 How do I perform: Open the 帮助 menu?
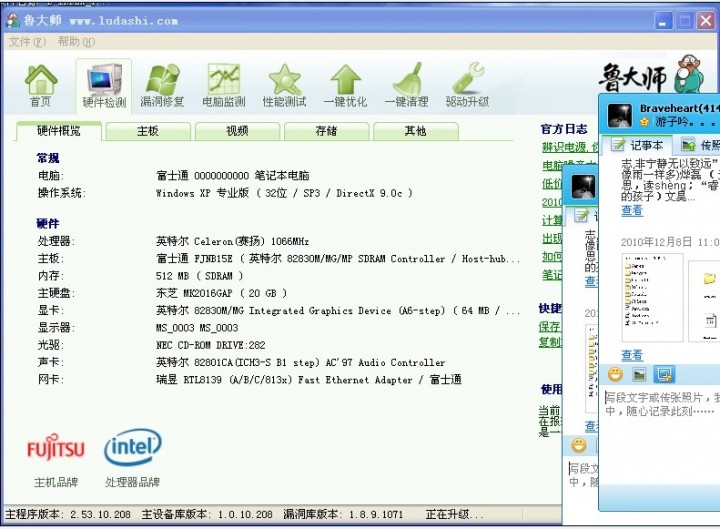click(x=75, y=42)
